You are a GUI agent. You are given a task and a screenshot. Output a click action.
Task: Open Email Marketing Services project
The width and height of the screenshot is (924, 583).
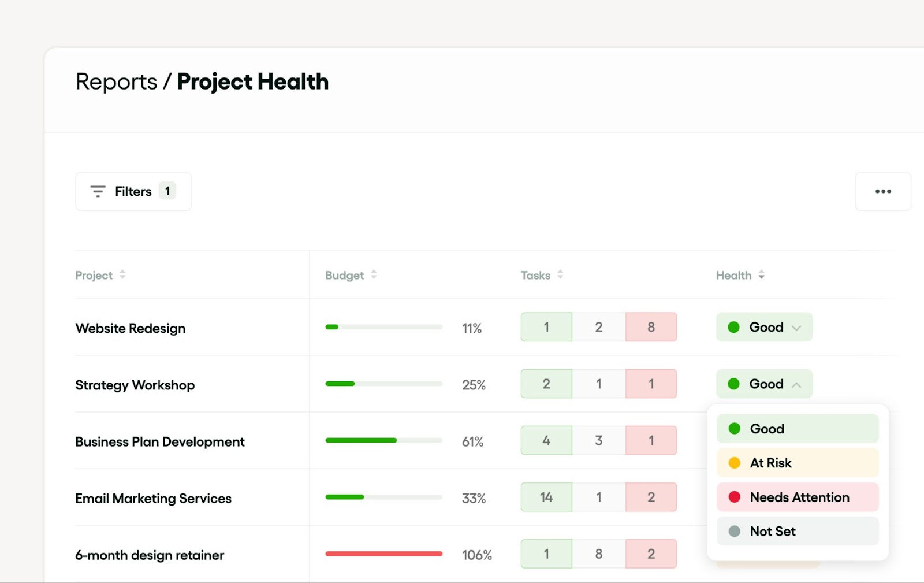tap(153, 498)
